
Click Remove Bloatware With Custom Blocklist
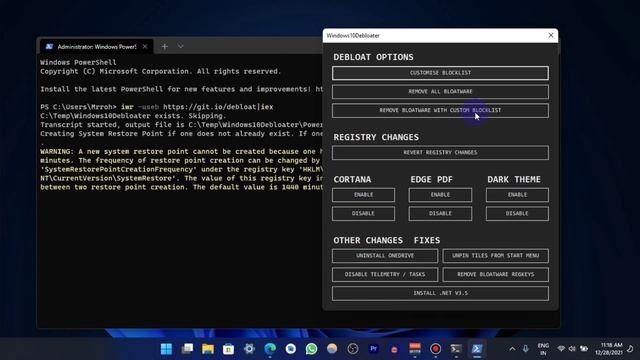[440, 111]
